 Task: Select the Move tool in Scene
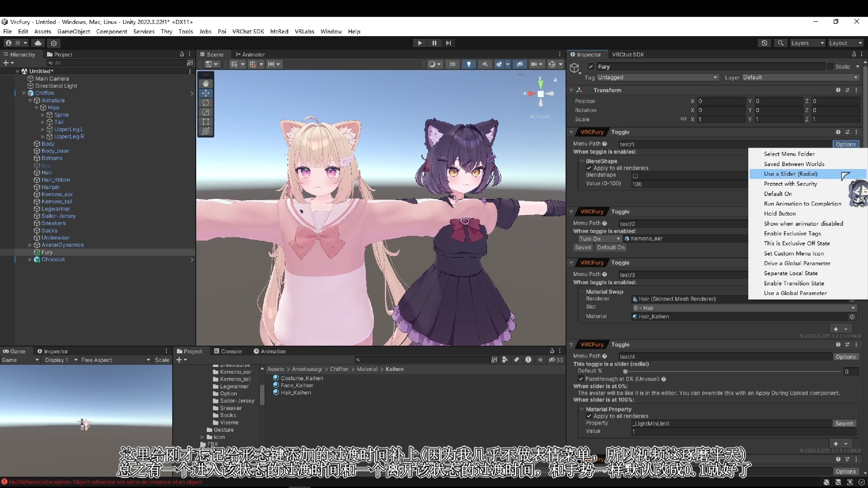click(206, 93)
